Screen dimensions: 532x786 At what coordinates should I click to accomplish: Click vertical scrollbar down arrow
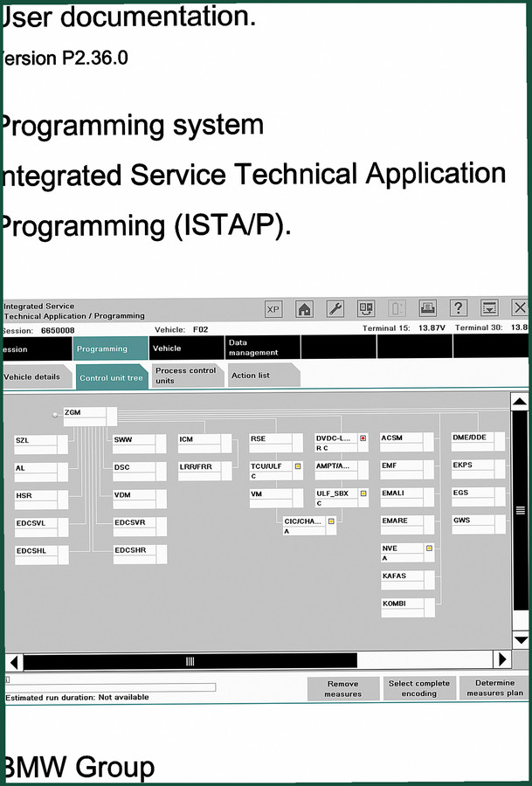tap(521, 640)
